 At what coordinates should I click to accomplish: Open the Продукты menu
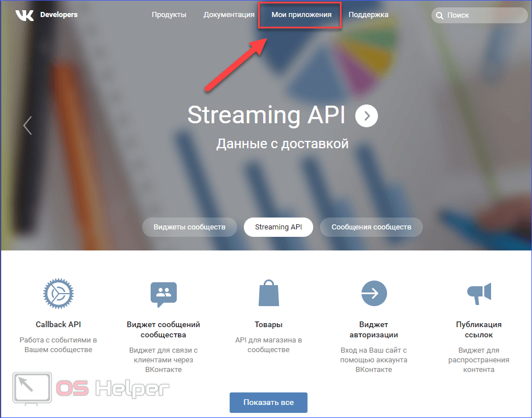169,15
